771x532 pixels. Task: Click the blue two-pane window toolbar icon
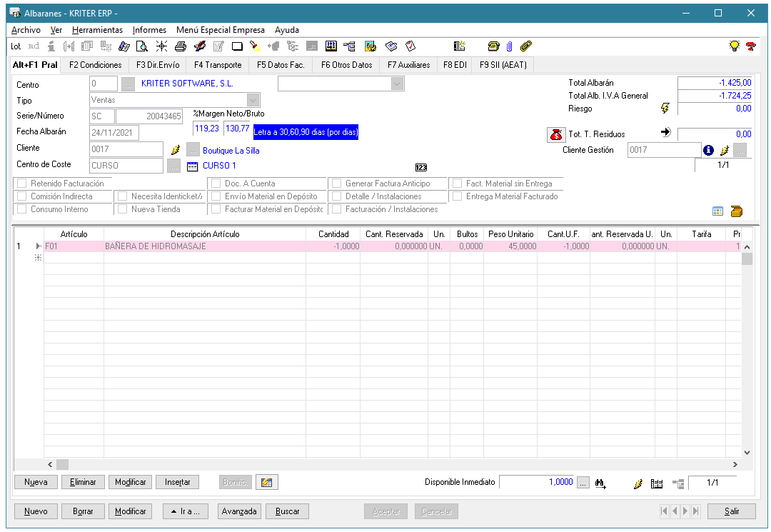pyautogui.click(x=331, y=46)
